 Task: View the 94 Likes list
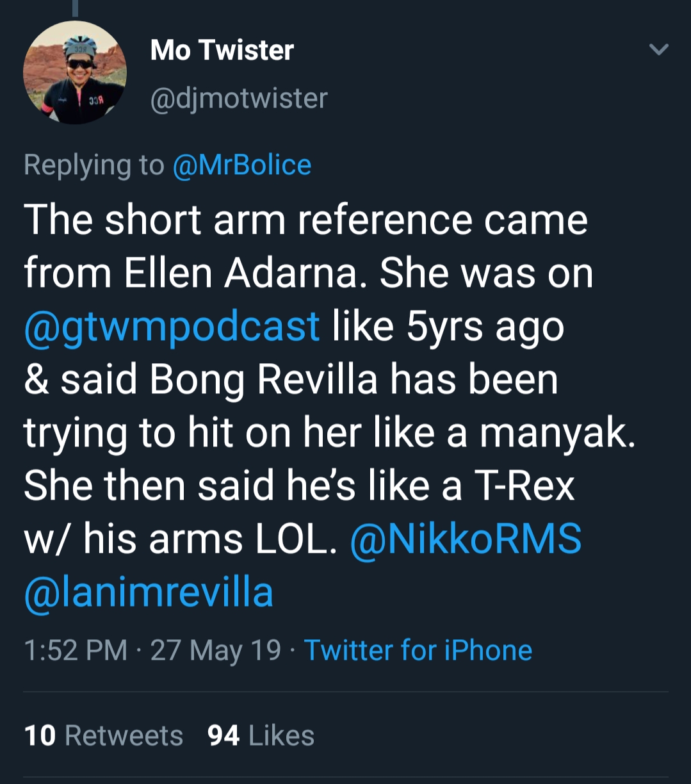pos(261,735)
